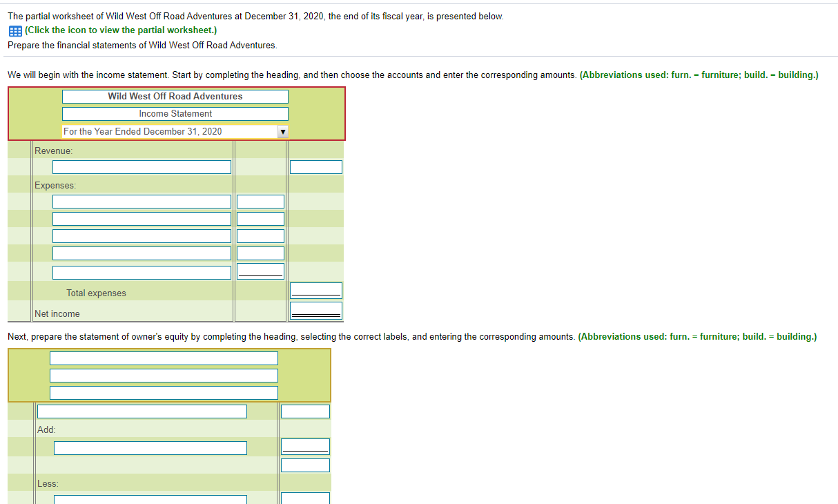Click the first heading field of owner's equity statement
This screenshot has height=504, width=838.
click(164, 358)
